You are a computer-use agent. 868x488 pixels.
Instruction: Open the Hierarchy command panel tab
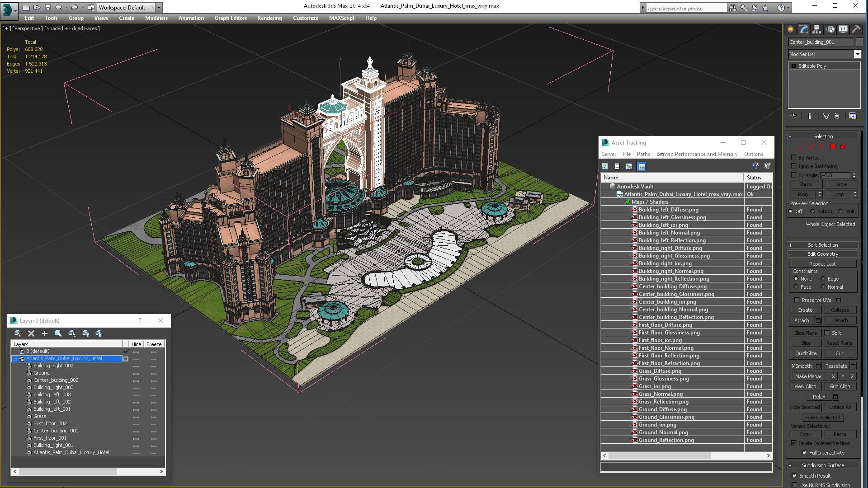point(816,29)
